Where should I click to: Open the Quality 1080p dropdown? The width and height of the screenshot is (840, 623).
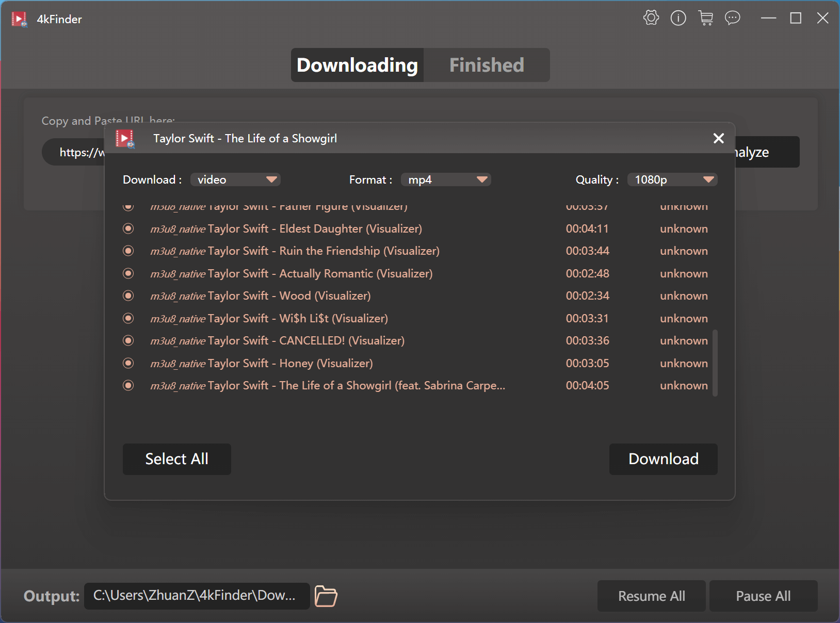point(672,179)
